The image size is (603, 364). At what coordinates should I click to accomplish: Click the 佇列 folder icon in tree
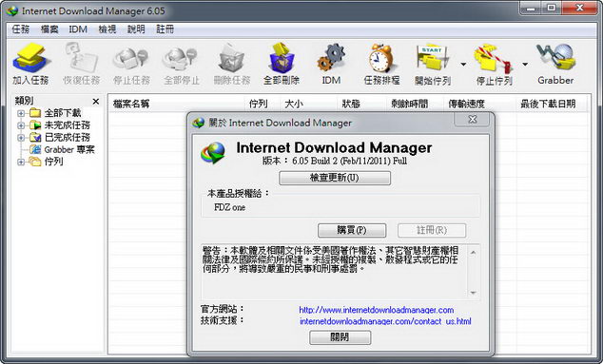35,162
